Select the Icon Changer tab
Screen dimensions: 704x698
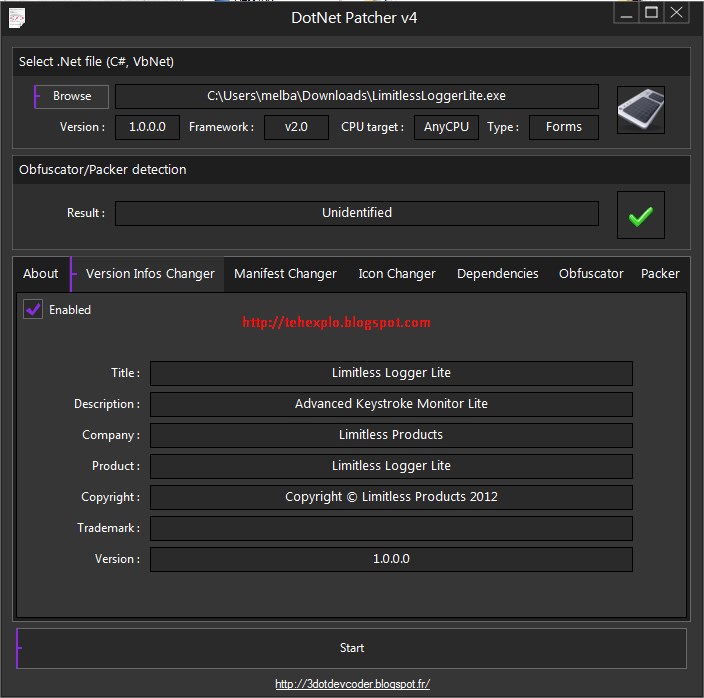pos(397,273)
